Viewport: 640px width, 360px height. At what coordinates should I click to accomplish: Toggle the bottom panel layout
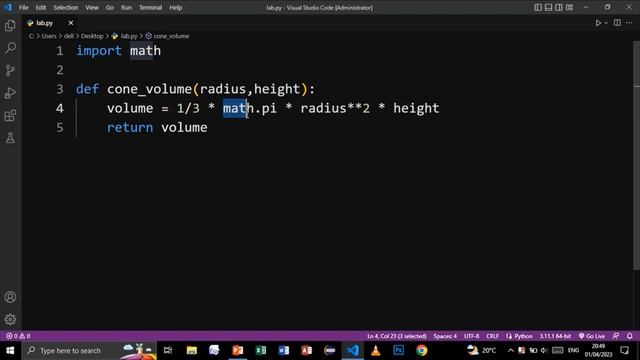[549, 7]
